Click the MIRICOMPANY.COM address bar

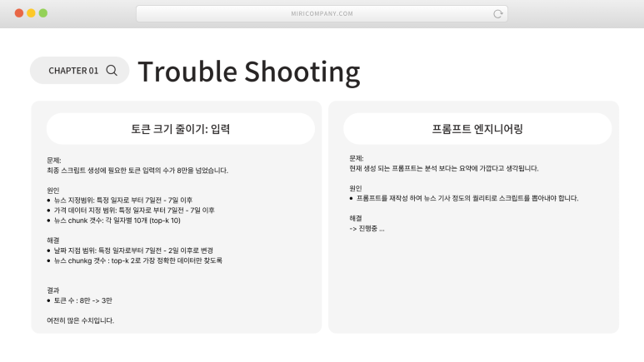pos(322,13)
